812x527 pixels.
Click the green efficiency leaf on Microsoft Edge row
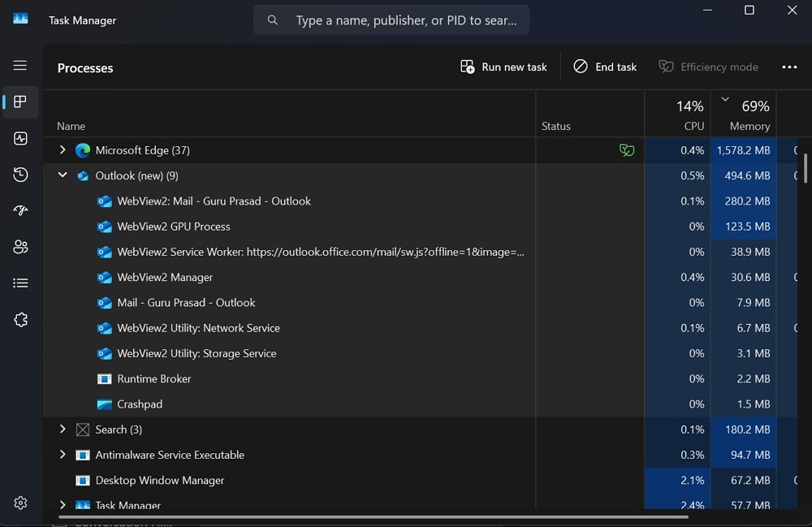pyautogui.click(x=627, y=150)
